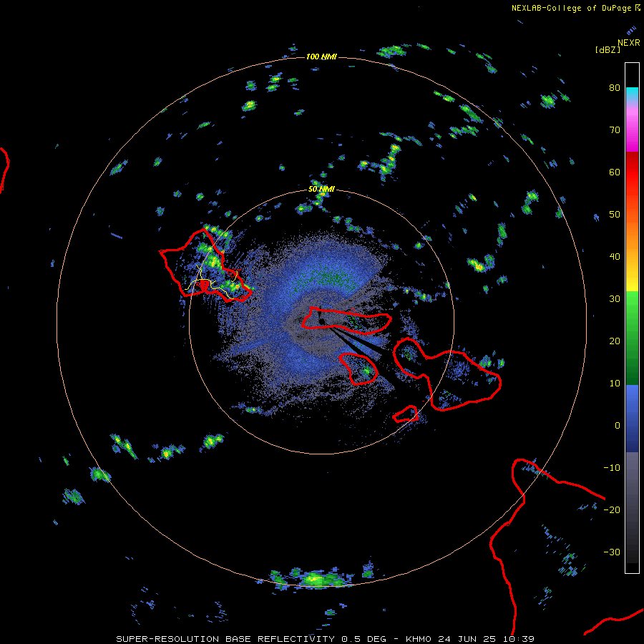Screen dimensions: 644x644
Task: Click the -10 value on dBZ scale
Action: coord(612,468)
